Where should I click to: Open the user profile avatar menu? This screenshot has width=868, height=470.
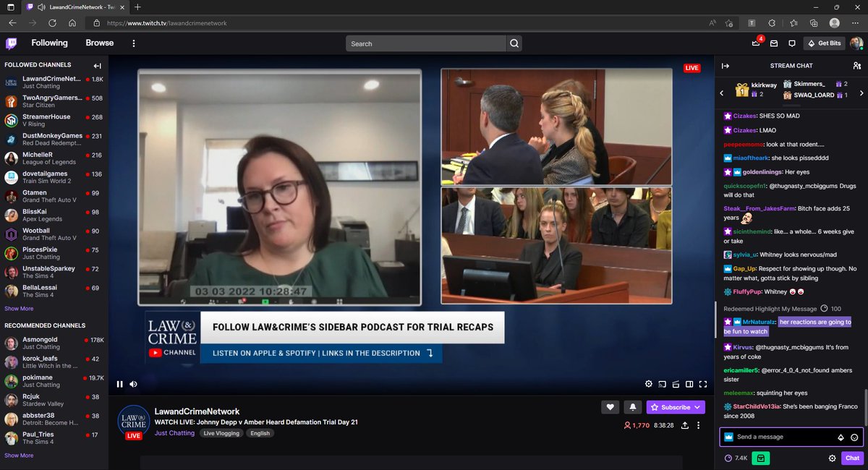pyautogui.click(x=856, y=43)
